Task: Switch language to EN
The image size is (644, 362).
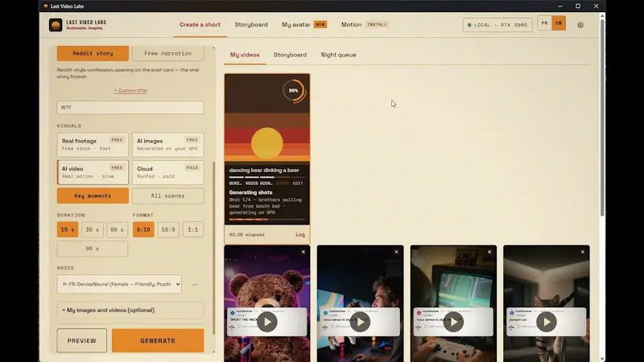Action: [559, 23]
